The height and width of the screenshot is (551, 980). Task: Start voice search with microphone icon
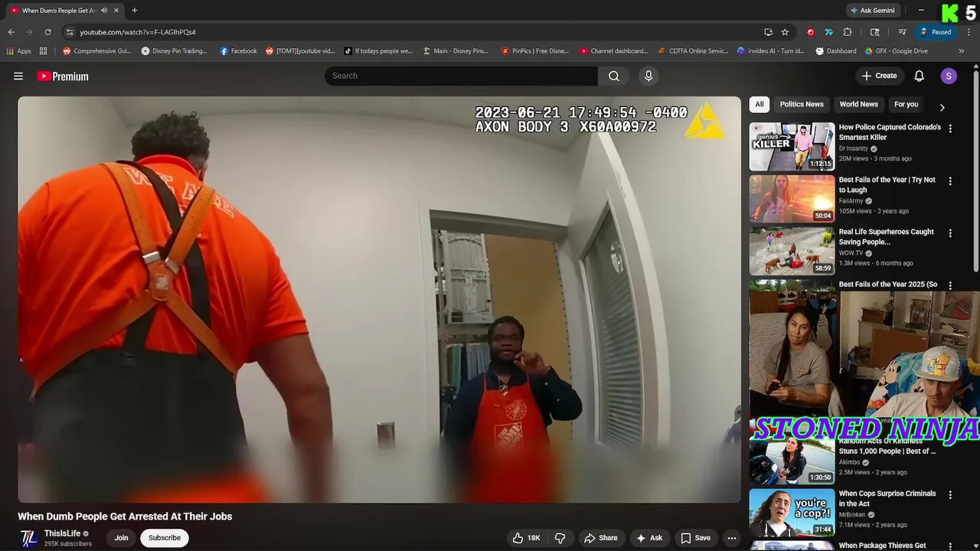pyautogui.click(x=648, y=76)
